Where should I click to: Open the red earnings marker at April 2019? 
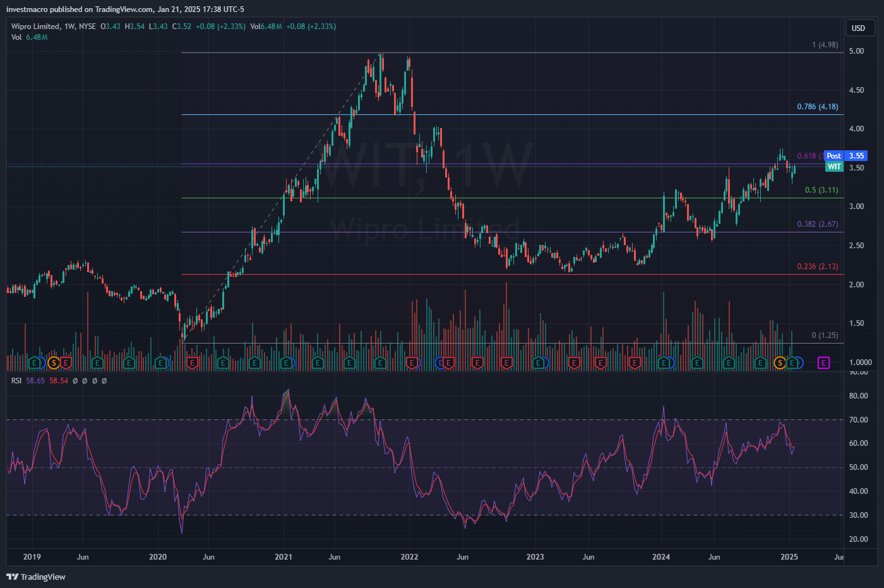click(66, 363)
